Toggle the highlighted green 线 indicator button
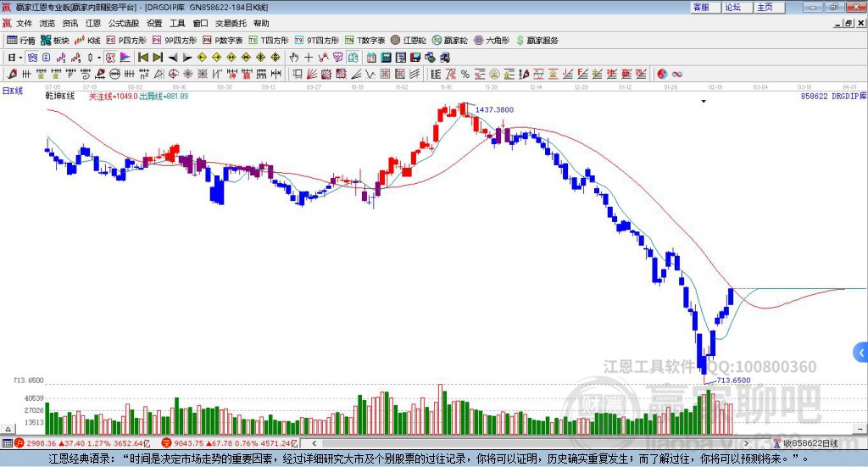This screenshot has width=868, height=467. tap(353, 58)
